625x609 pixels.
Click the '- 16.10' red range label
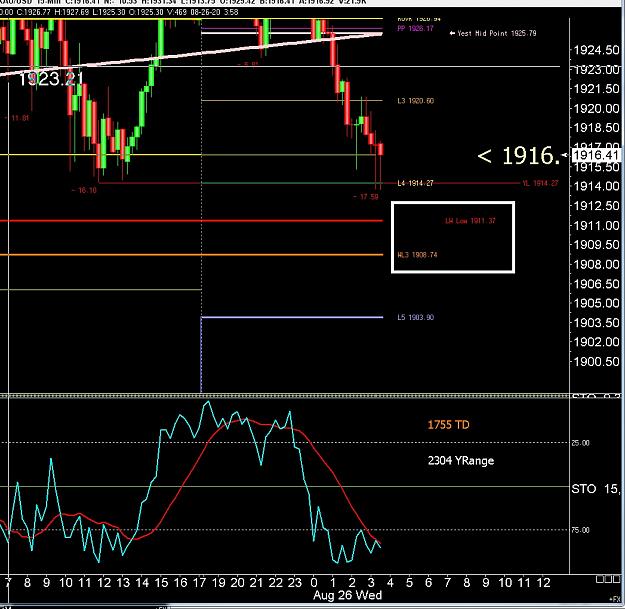point(84,190)
